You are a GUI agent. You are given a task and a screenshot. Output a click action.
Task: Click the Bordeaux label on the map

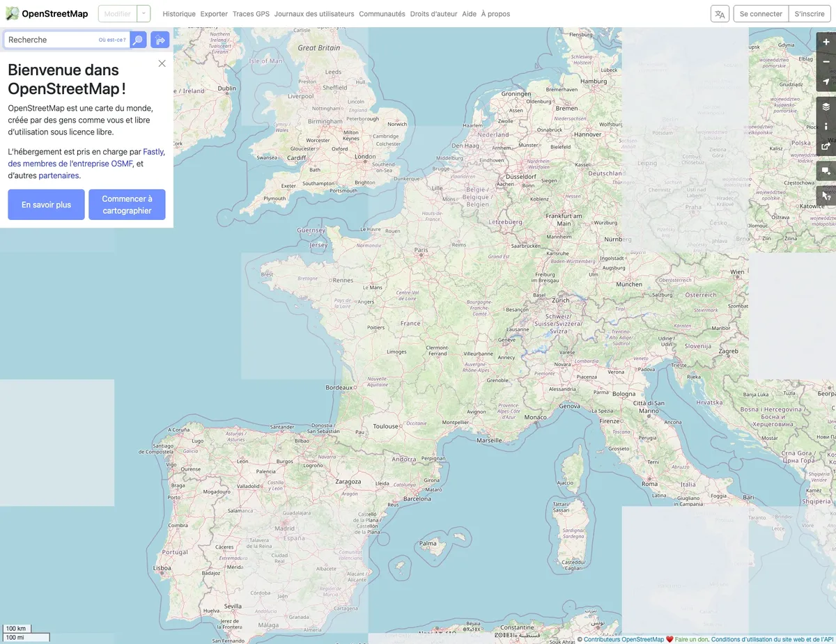[x=339, y=387]
